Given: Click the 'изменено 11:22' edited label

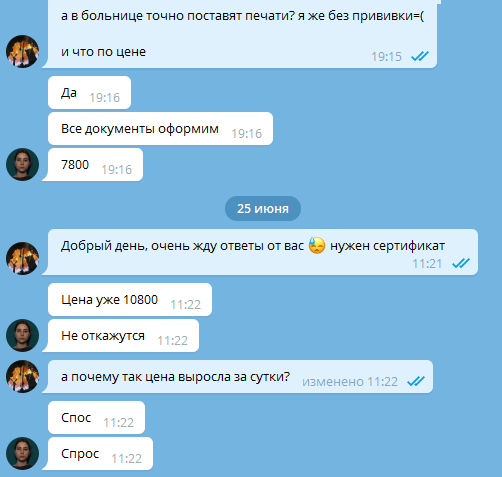Looking at the screenshot, I should click(x=350, y=381).
